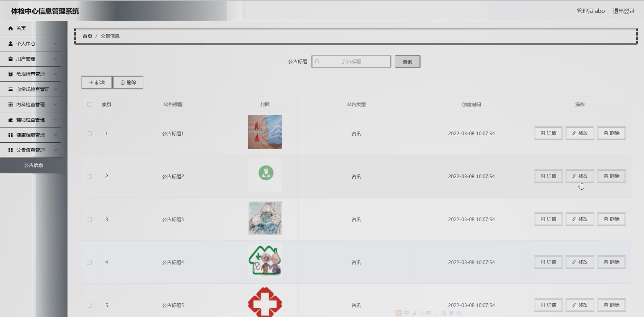The width and height of the screenshot is (644, 317).
Task: Open 首页 in the sidebar menu
Action: (30, 28)
